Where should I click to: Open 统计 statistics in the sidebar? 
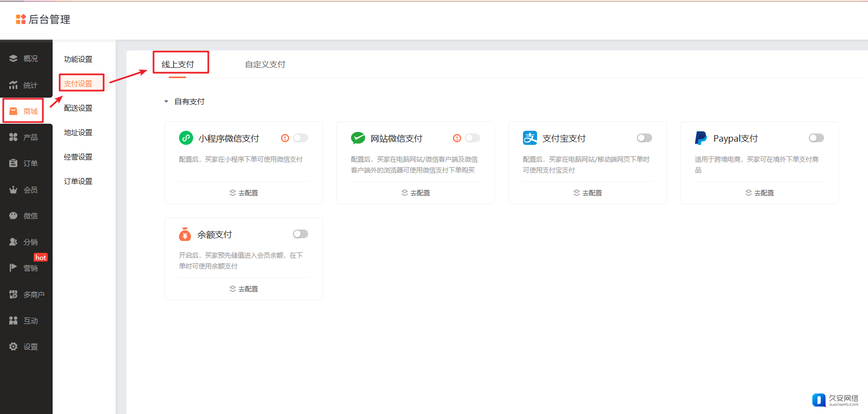(24, 85)
